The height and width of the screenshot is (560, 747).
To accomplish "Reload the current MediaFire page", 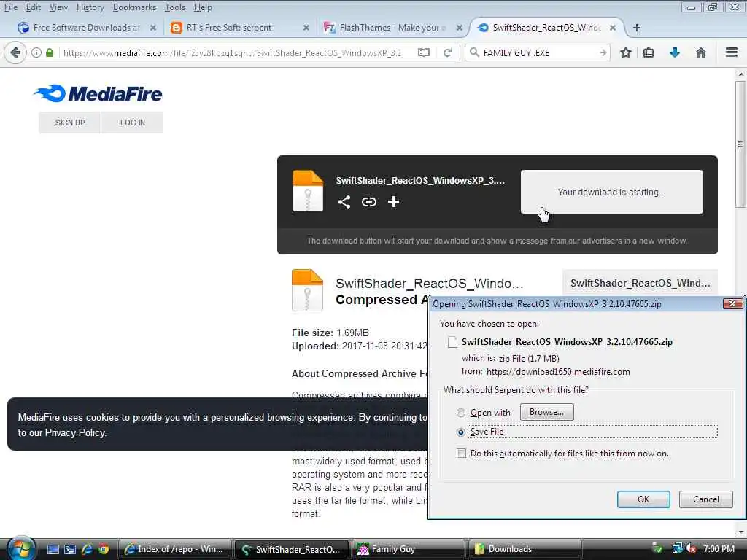I will [447, 52].
